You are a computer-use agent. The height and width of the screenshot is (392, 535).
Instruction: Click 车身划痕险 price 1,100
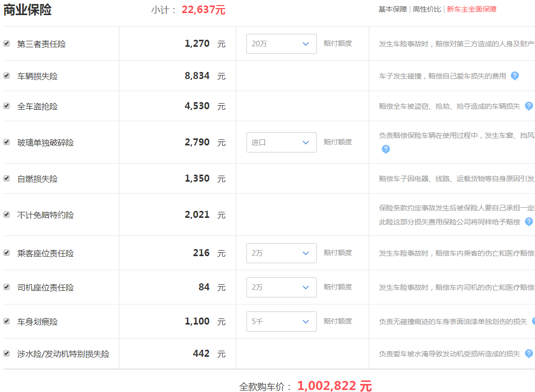pyautogui.click(x=197, y=322)
